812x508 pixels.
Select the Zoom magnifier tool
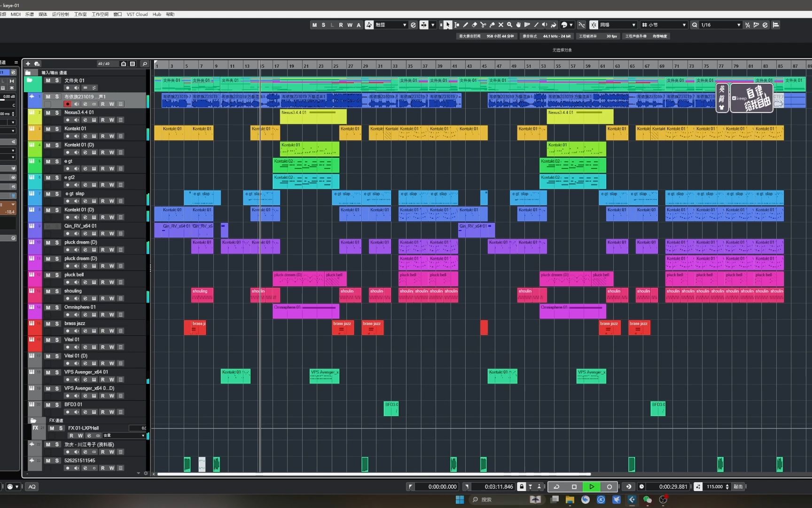click(509, 25)
